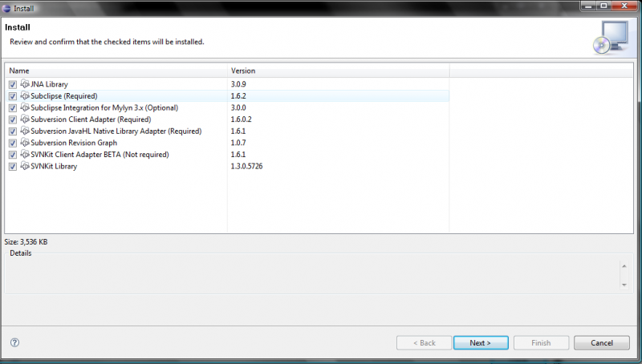Click the SVNKit Client Adapter BETA feature icon

(25, 154)
